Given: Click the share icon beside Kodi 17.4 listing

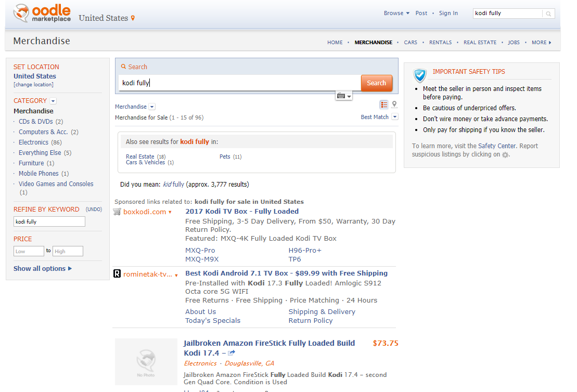Looking at the screenshot, I should (x=232, y=353).
